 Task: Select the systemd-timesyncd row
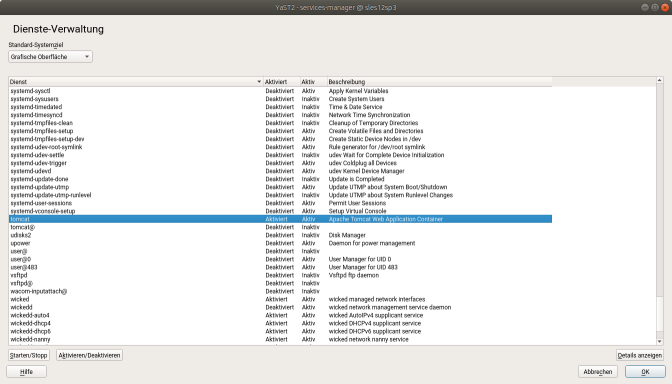click(280, 115)
